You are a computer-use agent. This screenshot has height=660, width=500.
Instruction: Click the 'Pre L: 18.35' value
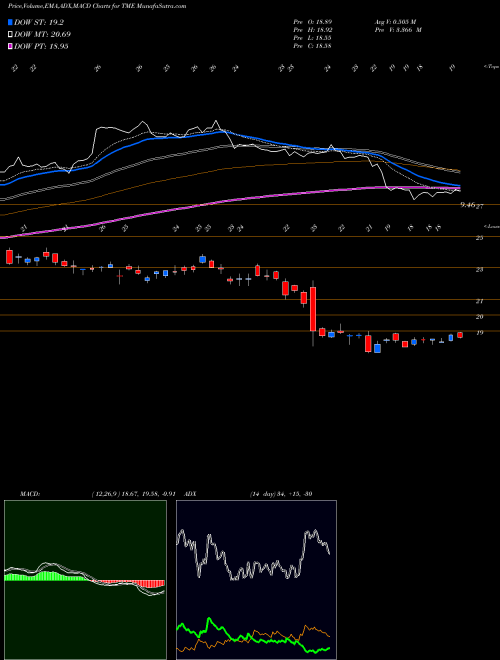313,38
